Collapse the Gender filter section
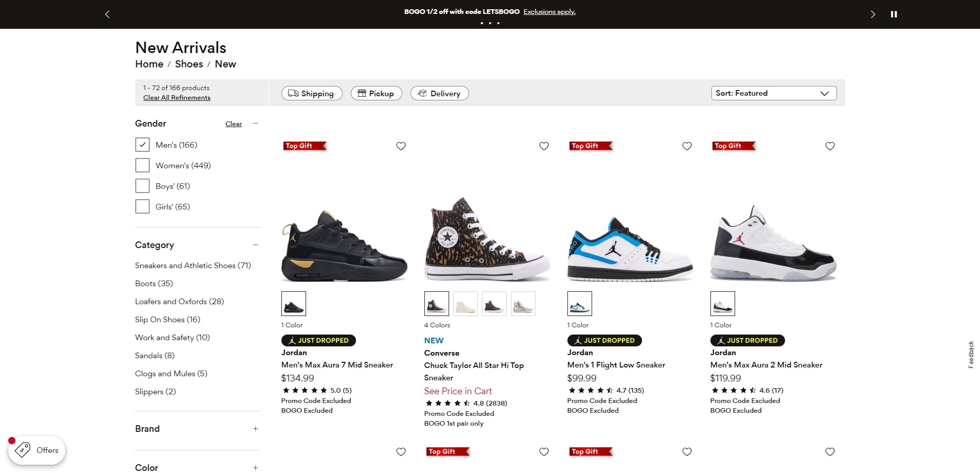 click(256, 124)
